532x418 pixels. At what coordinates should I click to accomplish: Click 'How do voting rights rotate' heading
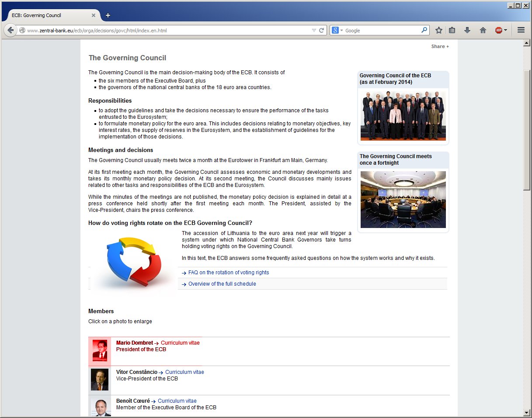pyautogui.click(x=170, y=223)
